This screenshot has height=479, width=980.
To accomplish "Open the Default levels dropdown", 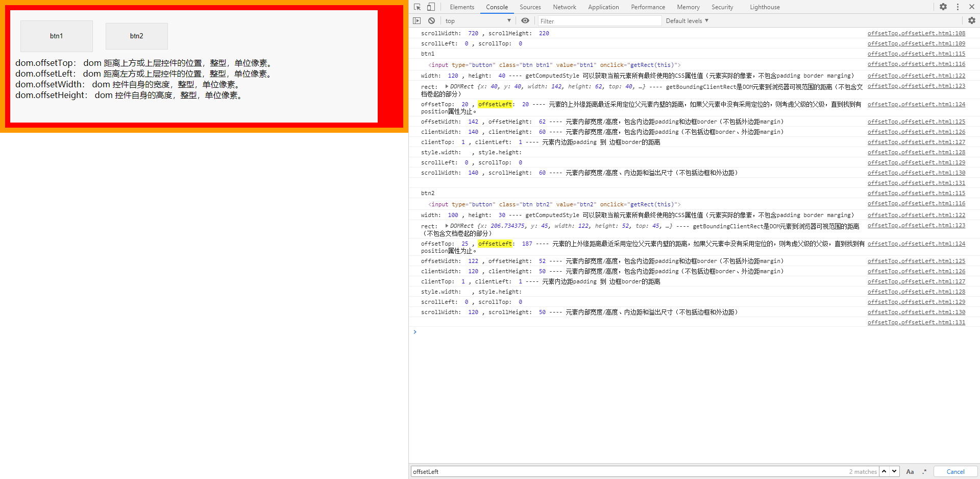I will (686, 20).
